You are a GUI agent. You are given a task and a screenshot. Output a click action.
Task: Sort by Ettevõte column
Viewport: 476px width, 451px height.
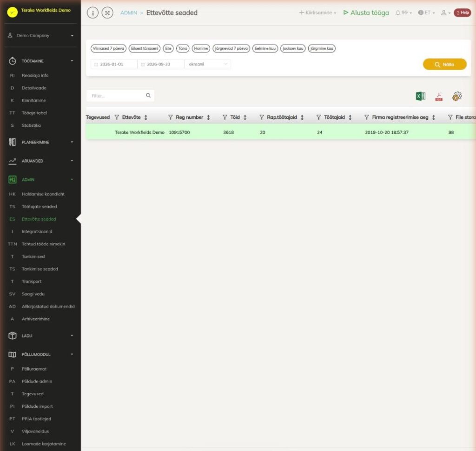tap(145, 118)
